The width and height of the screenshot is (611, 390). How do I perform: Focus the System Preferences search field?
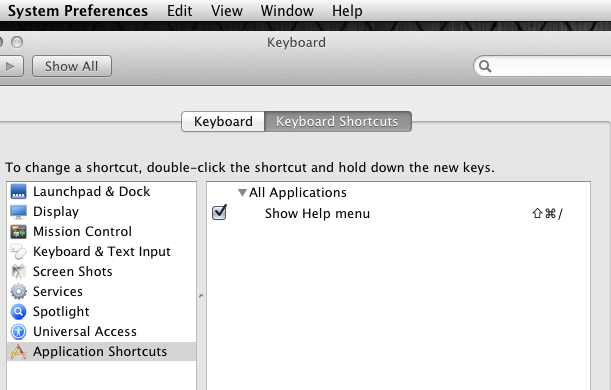coord(542,66)
